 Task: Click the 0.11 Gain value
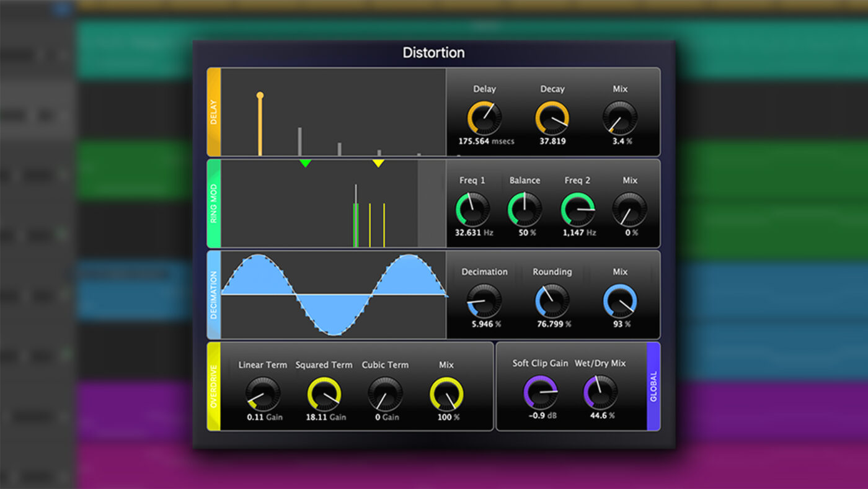(265, 417)
